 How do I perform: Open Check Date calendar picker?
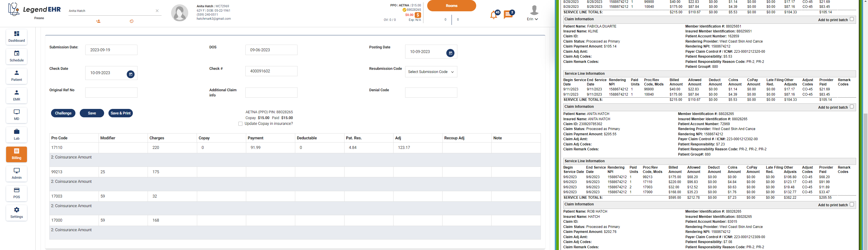click(131, 74)
